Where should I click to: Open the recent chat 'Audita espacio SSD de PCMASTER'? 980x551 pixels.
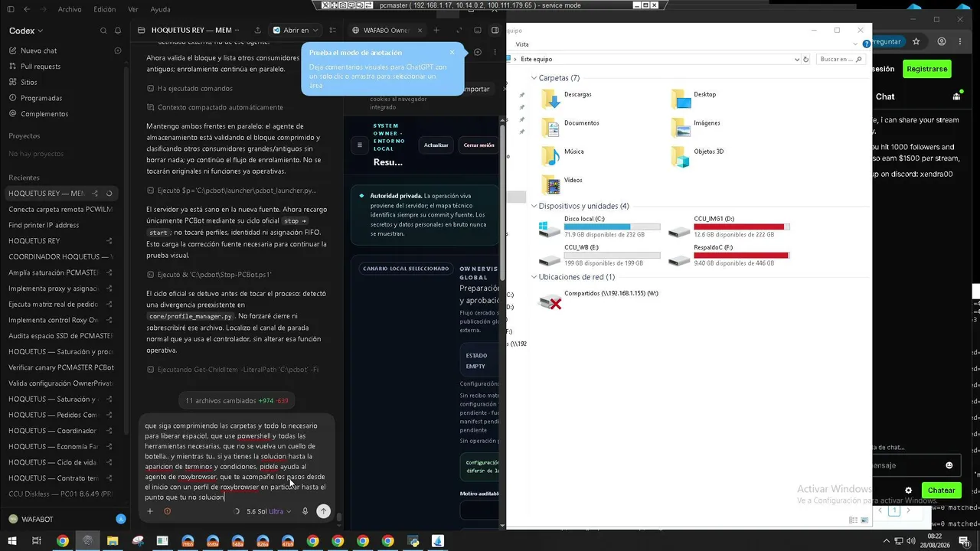point(60,336)
